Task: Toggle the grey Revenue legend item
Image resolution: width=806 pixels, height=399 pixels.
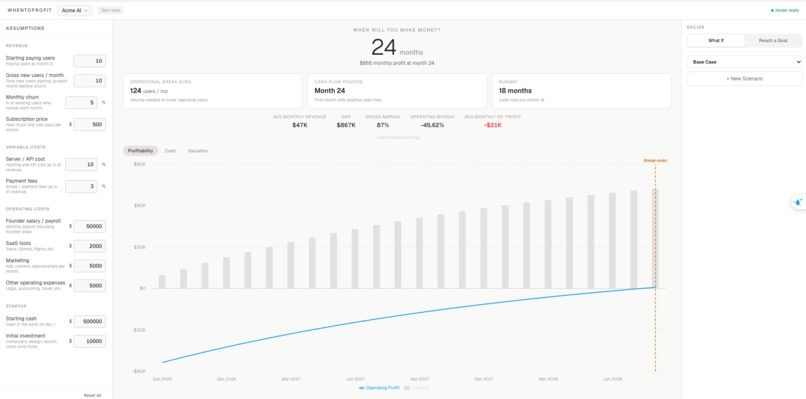Action: [x=416, y=388]
